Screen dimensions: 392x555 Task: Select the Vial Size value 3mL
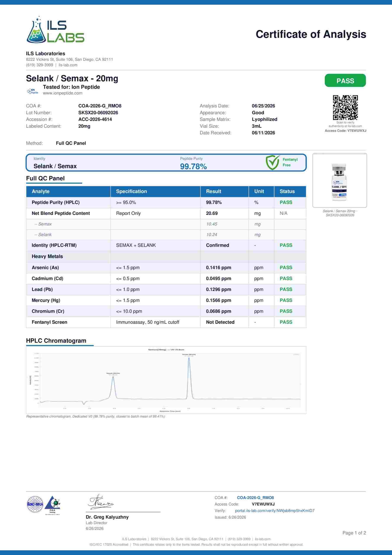256,126
